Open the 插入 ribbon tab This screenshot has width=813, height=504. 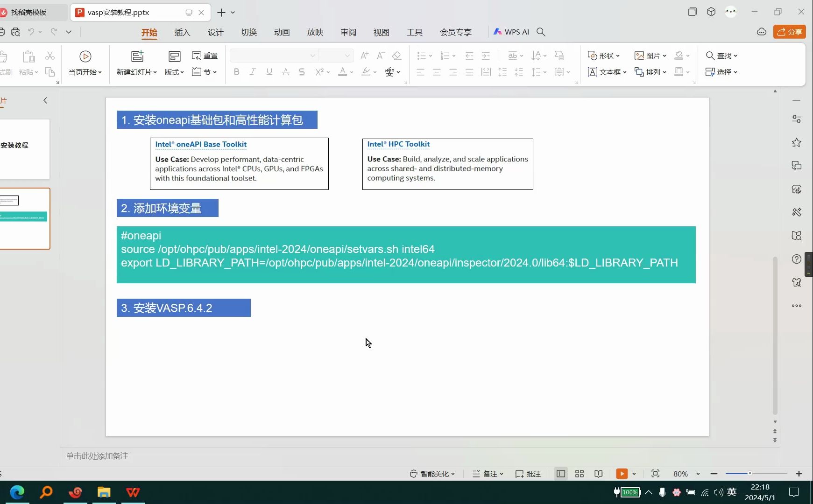click(x=182, y=32)
